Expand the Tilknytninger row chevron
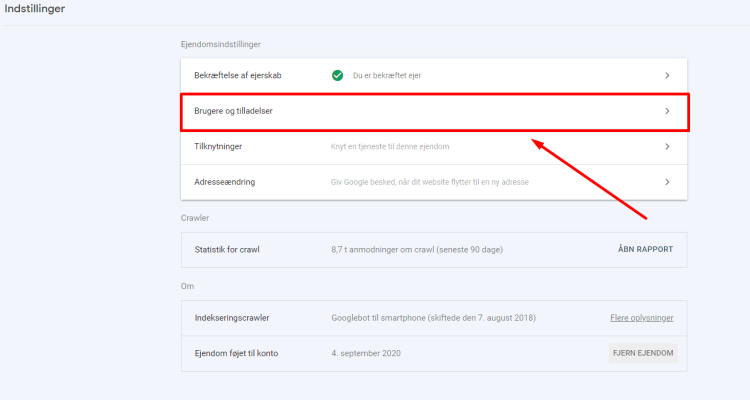 (667, 146)
